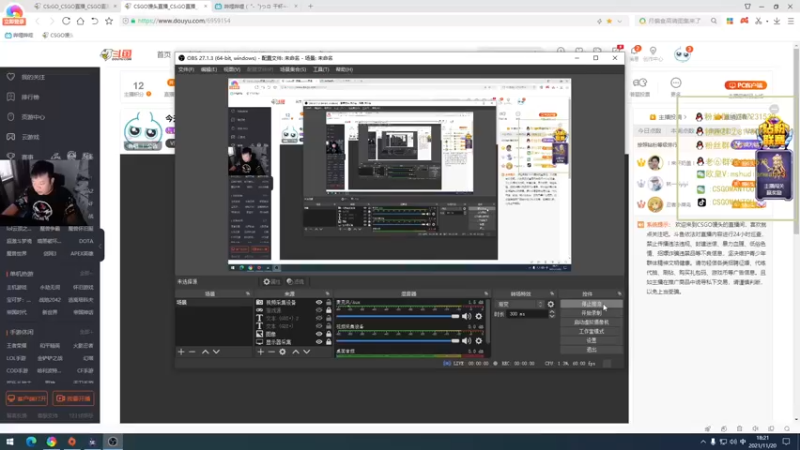Reload the page in the browser toolbar
800x450 pixels.
(66, 21)
